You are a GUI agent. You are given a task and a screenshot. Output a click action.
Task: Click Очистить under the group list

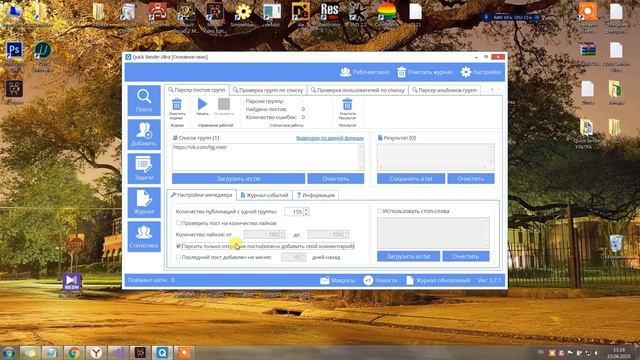pos(336,179)
